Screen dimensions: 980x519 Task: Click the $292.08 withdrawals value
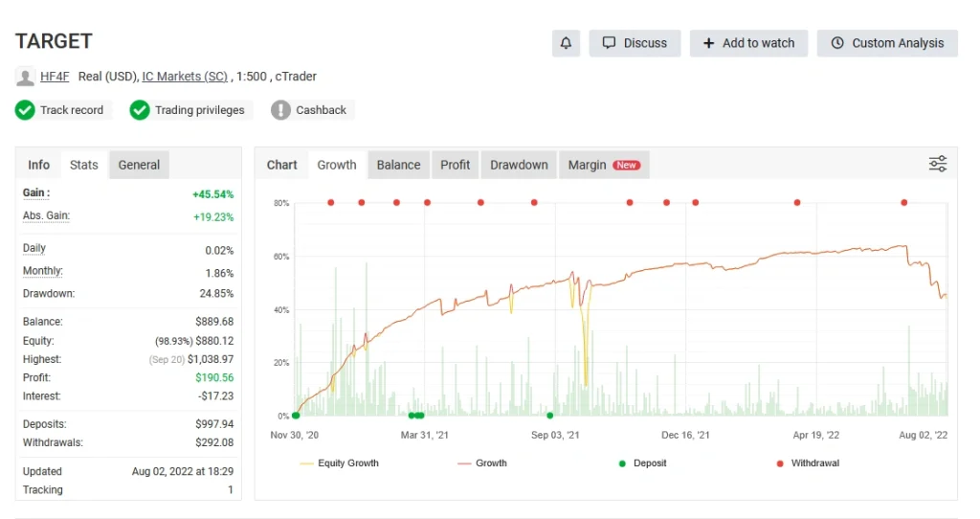(x=214, y=442)
